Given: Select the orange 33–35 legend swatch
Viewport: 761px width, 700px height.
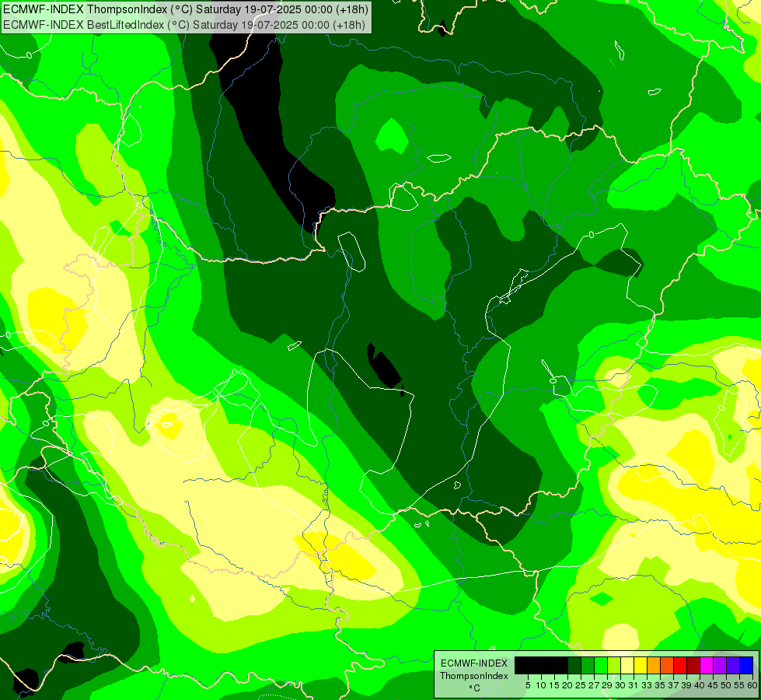Looking at the screenshot, I should pyautogui.click(x=654, y=666).
